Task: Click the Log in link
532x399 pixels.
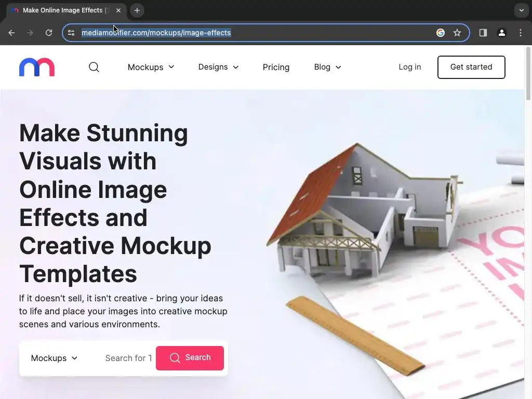Action: click(x=410, y=67)
